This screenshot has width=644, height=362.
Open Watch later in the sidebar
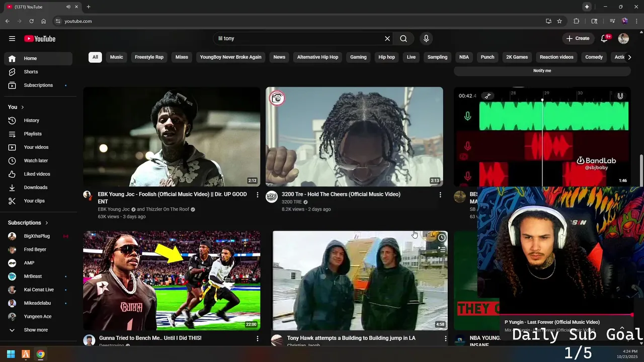click(38, 161)
